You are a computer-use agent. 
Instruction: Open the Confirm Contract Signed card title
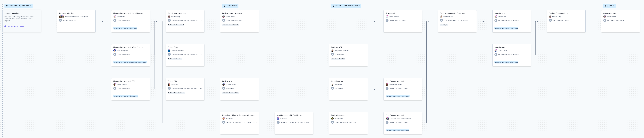[x=559, y=13]
